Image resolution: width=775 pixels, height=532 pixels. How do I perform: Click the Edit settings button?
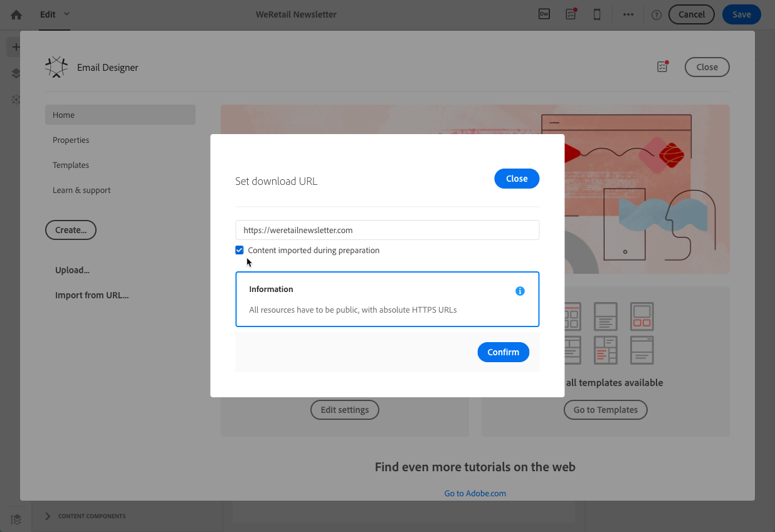345,410
